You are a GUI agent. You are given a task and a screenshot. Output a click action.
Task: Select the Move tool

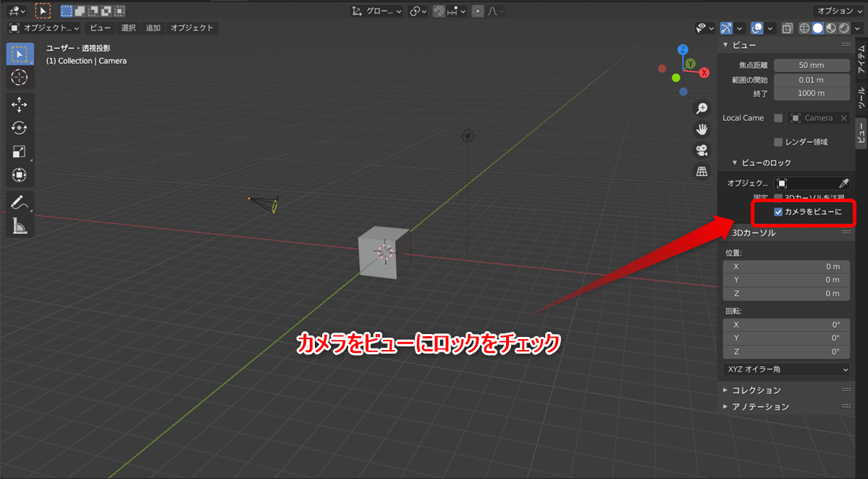pos(20,105)
